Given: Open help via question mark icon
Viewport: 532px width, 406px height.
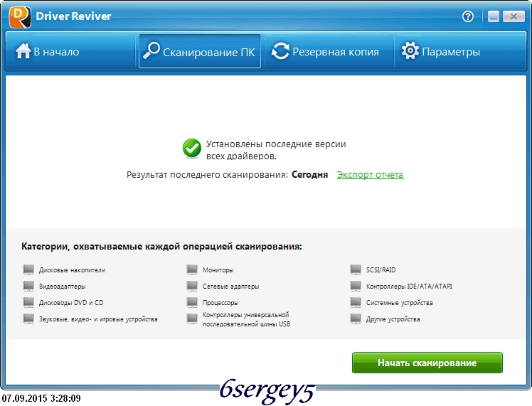Looking at the screenshot, I should (x=468, y=16).
